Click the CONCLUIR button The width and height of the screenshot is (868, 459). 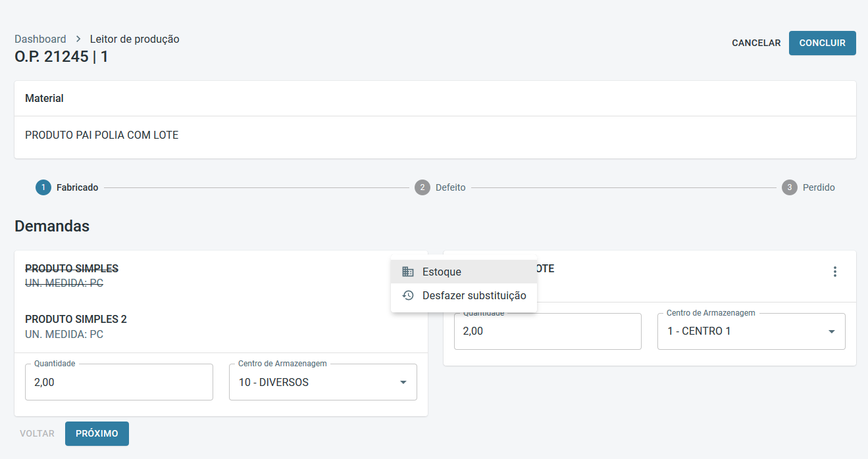(822, 43)
